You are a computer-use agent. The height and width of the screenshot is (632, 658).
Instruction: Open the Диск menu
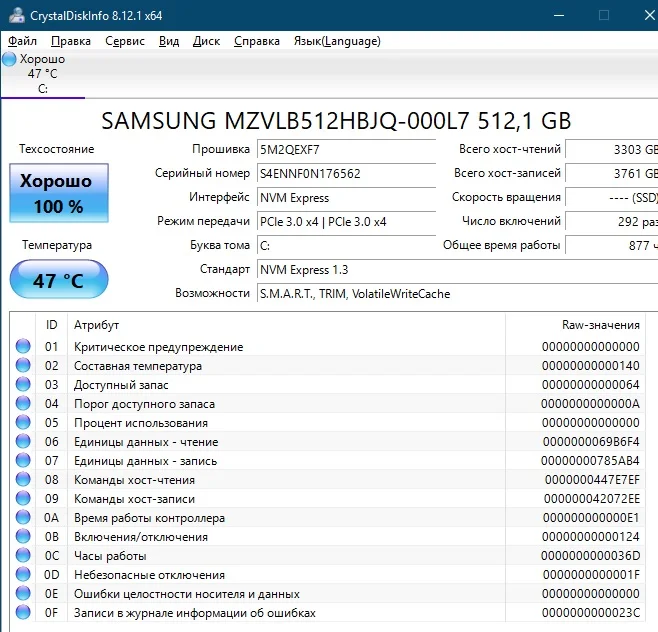206,41
